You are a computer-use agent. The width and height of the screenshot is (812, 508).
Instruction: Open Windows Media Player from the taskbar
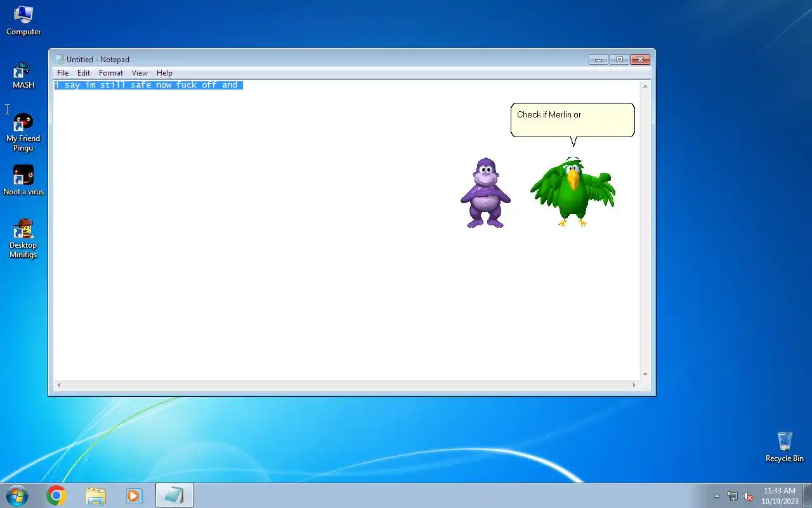click(134, 495)
